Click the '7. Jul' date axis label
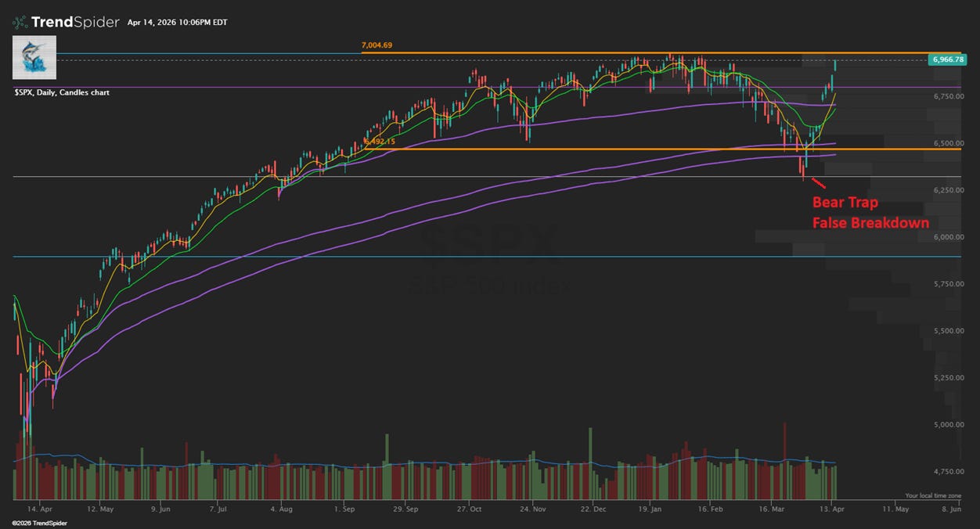980x529 pixels. (x=218, y=508)
